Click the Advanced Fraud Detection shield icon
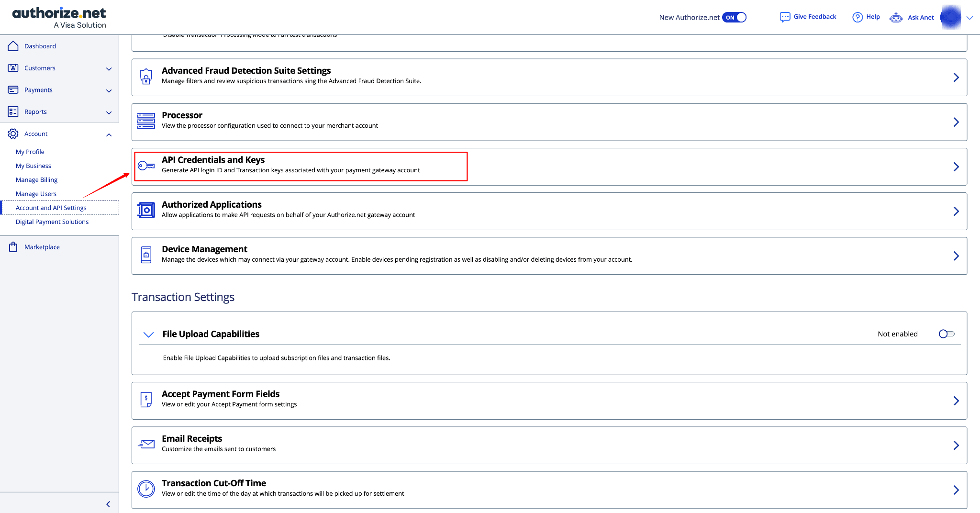The width and height of the screenshot is (980, 513). point(146,77)
